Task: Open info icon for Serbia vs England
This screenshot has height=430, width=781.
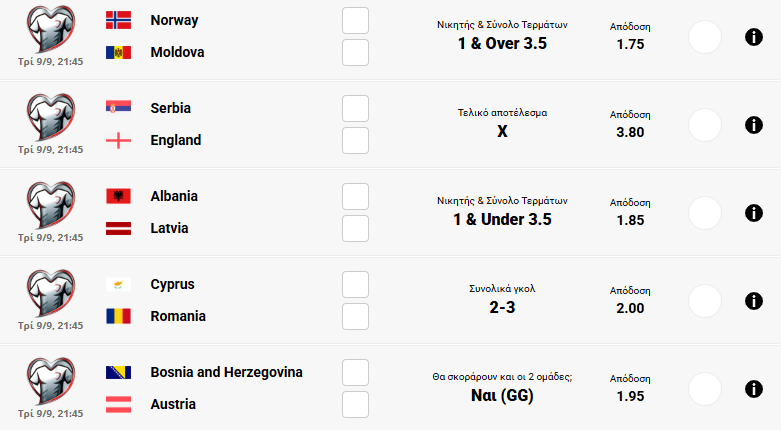Action: point(753,125)
